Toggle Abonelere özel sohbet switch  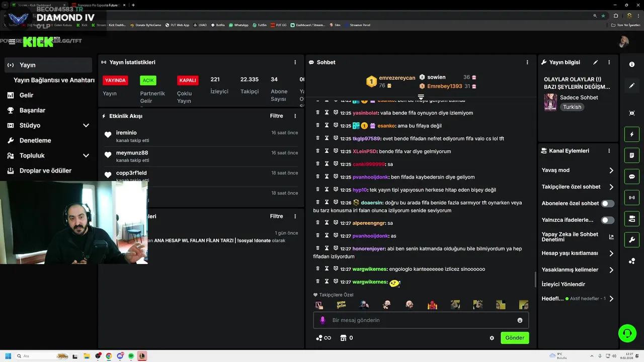[x=608, y=204]
